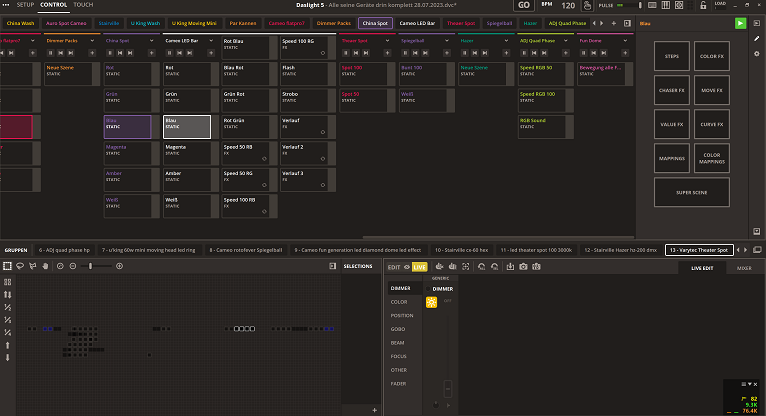Select the POSITION channel category
The image size is (766, 416).
[x=402, y=316]
